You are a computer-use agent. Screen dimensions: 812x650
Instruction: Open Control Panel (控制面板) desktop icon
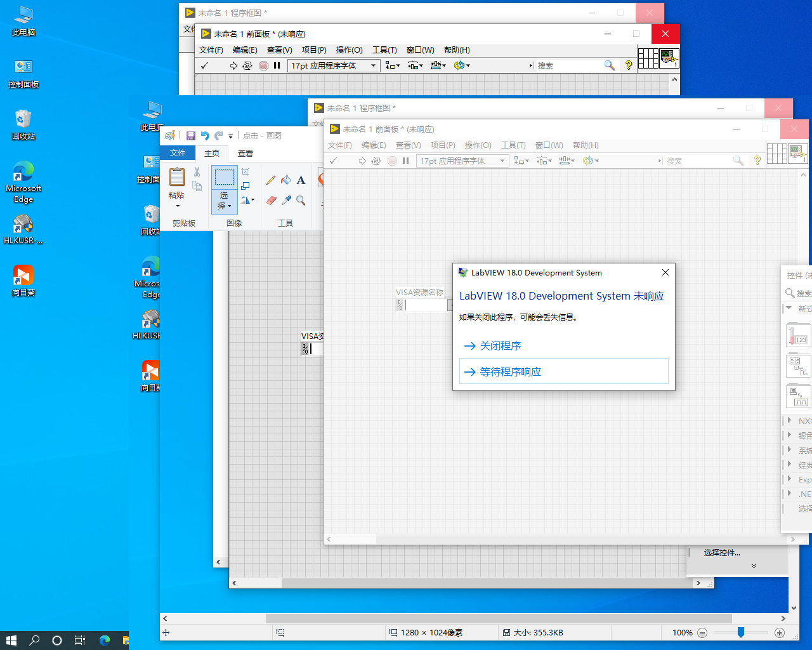pyautogui.click(x=23, y=72)
